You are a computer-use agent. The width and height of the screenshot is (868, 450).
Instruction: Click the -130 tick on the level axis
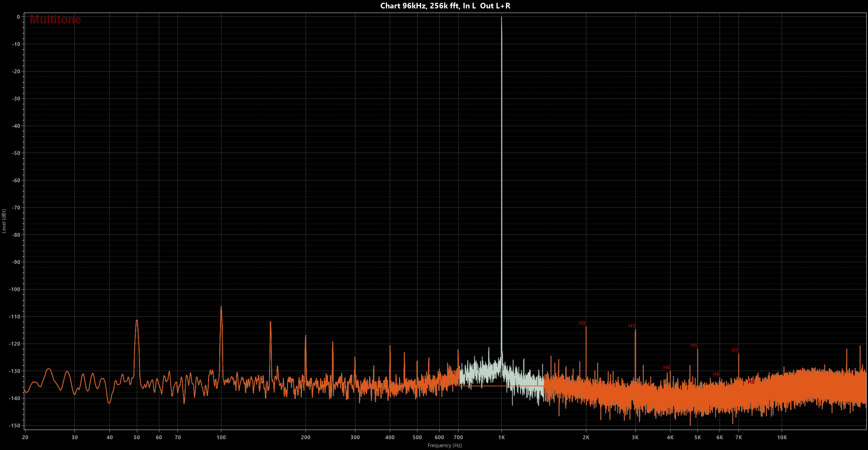tap(15, 371)
